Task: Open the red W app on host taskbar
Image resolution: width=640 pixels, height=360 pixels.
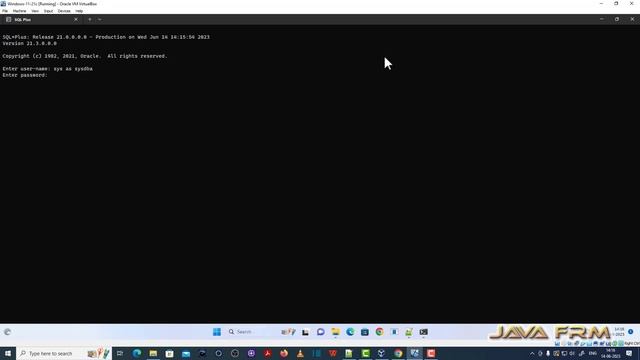Action: [x=333, y=353]
